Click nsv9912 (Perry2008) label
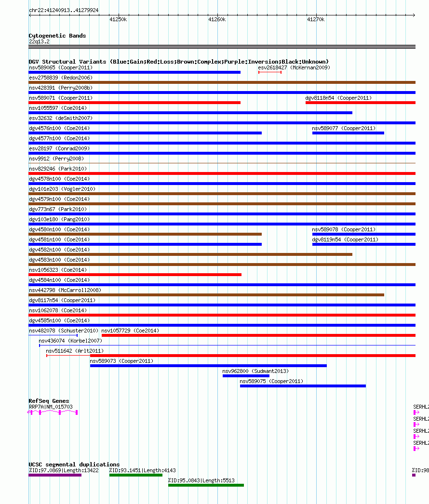Viewport: 429px width, 504px height. coord(56,159)
